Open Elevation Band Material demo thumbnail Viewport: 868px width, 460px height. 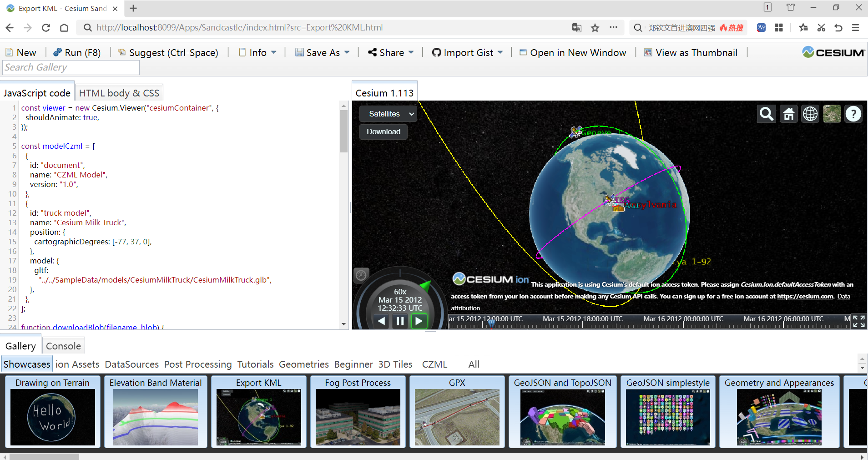coord(156,412)
